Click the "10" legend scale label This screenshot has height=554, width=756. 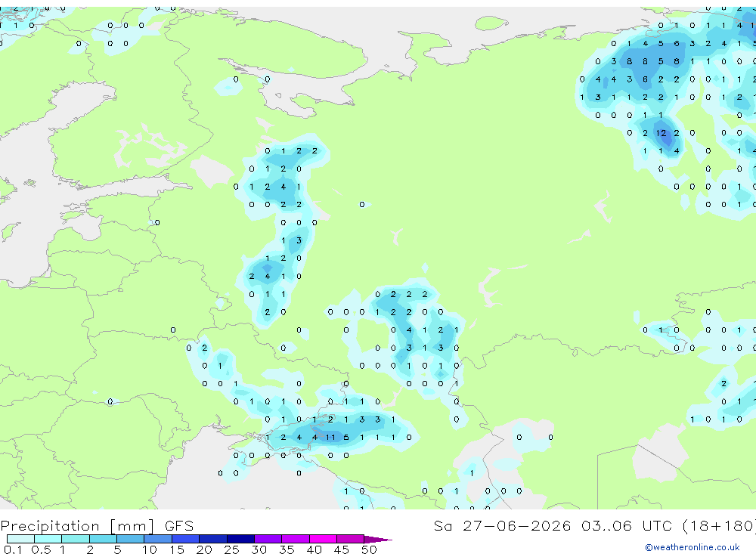click(149, 549)
